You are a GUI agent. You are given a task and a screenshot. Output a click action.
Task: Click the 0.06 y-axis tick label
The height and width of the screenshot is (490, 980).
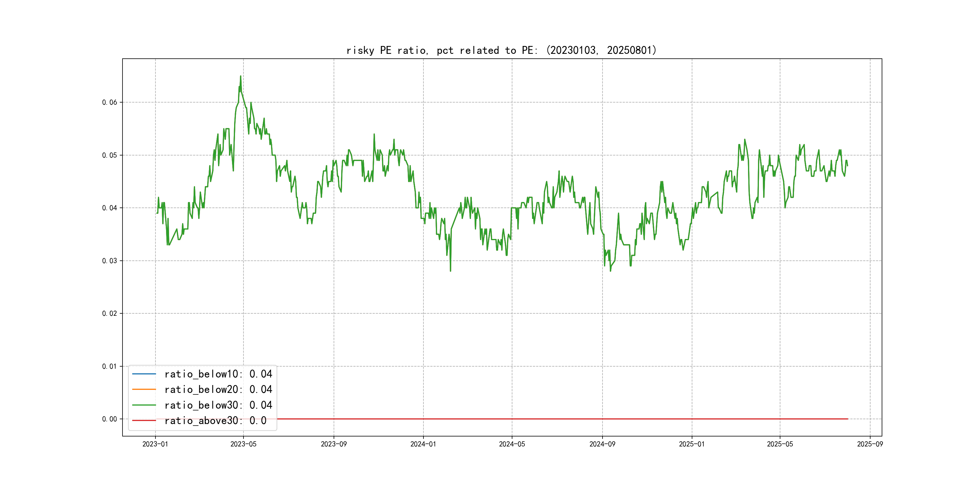click(x=109, y=102)
